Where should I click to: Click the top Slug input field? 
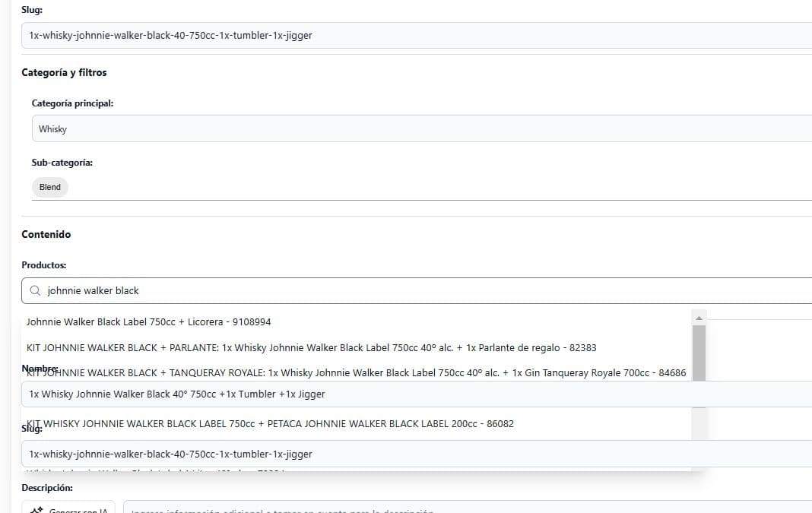click(x=417, y=35)
